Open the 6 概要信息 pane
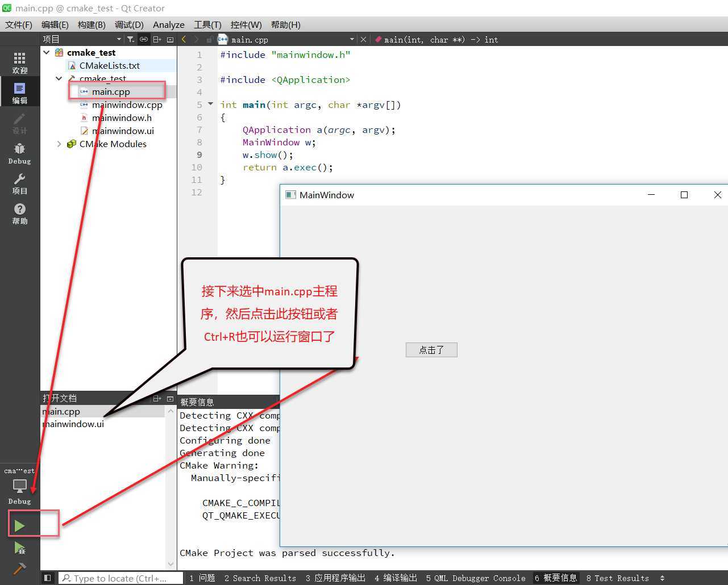This screenshot has width=728, height=585. click(555, 578)
